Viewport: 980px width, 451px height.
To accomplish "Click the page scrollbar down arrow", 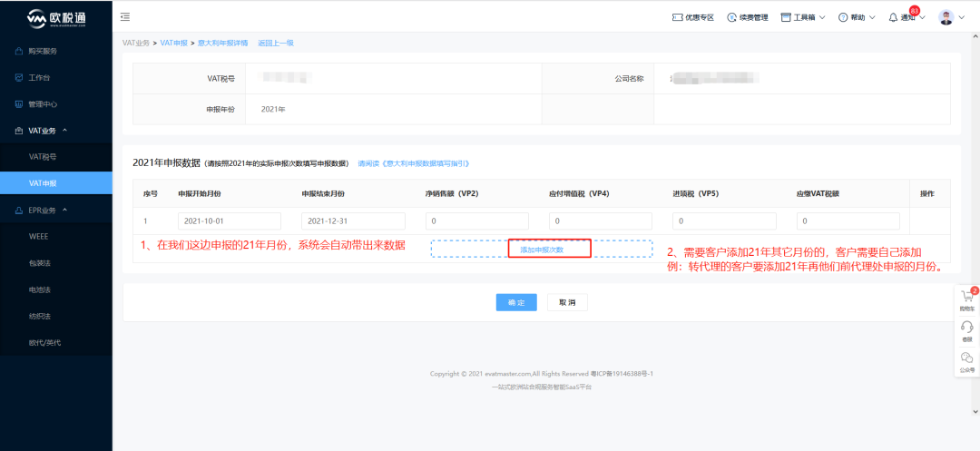I will tap(975, 412).
